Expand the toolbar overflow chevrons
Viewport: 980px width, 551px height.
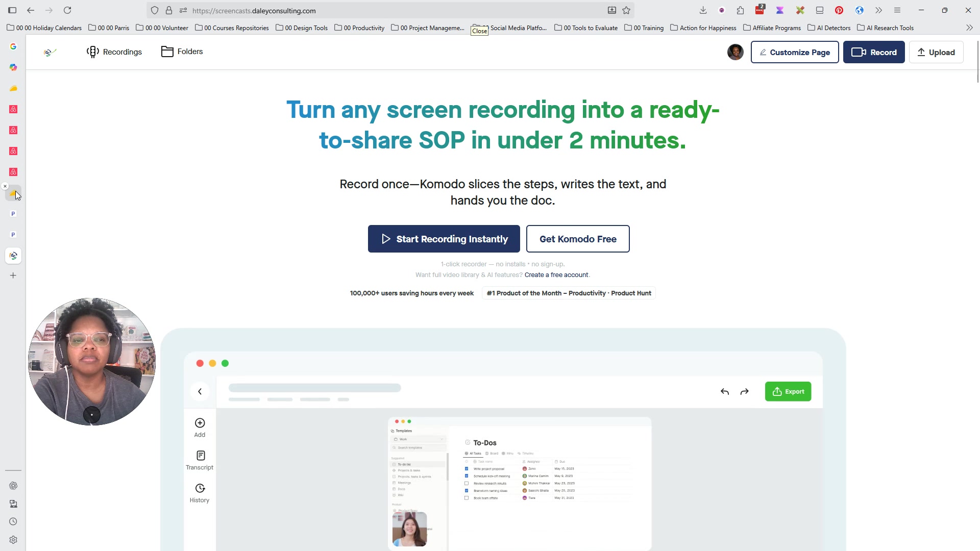[878, 10]
